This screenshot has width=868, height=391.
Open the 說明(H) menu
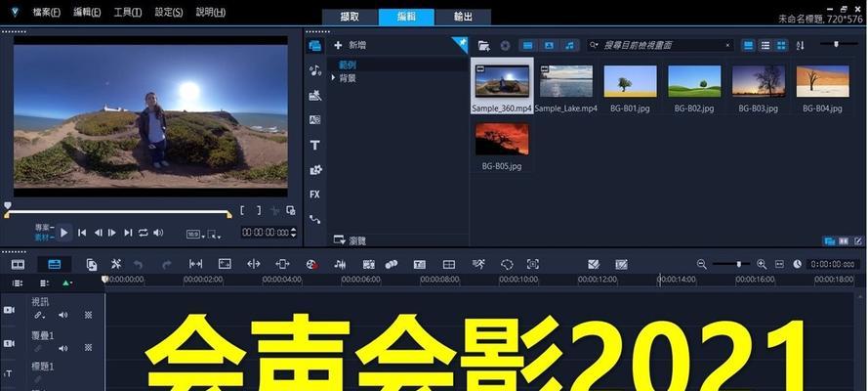click(210, 12)
